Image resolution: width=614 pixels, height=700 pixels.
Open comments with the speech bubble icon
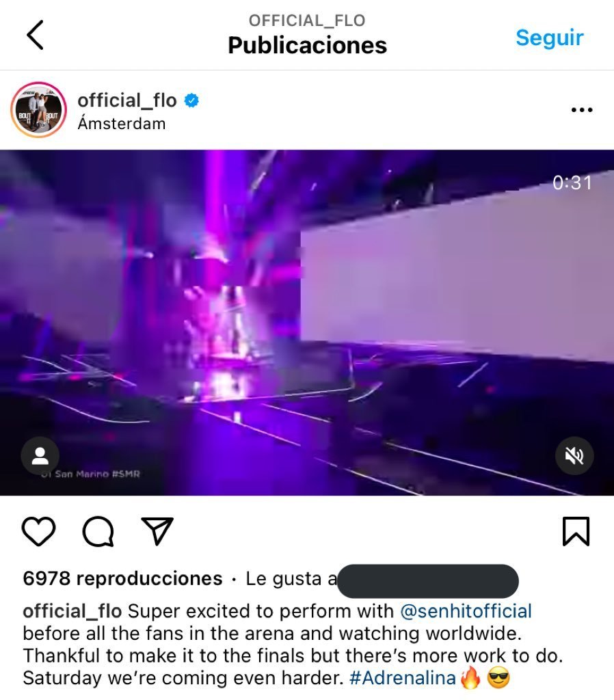coord(98,531)
